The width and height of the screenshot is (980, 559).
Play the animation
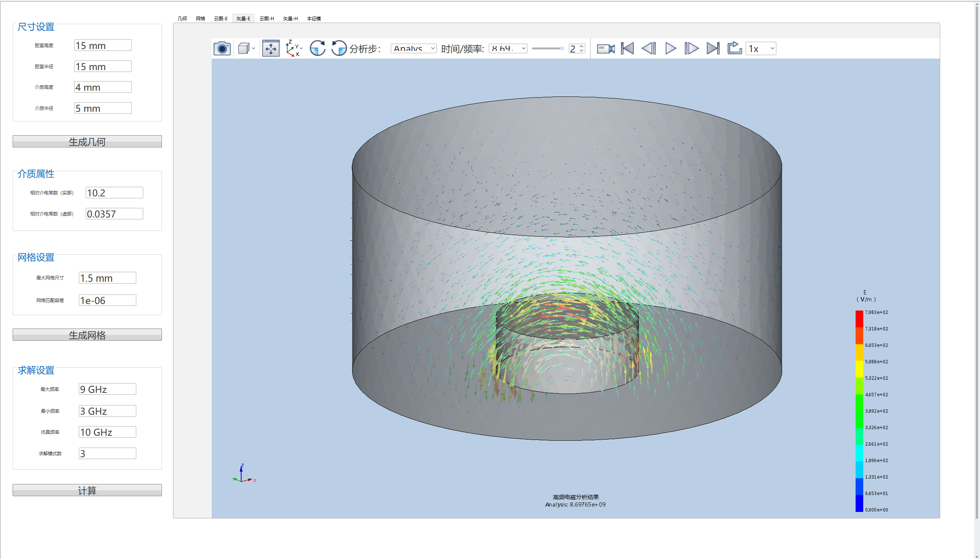coord(670,48)
